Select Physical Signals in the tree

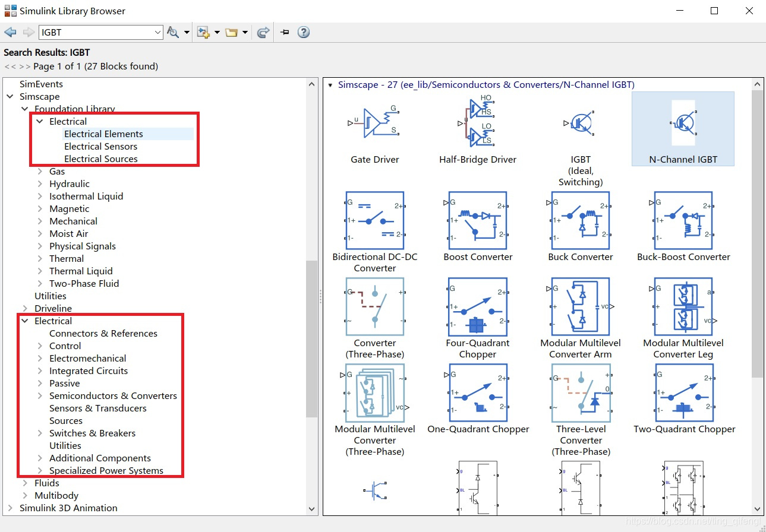tap(83, 246)
